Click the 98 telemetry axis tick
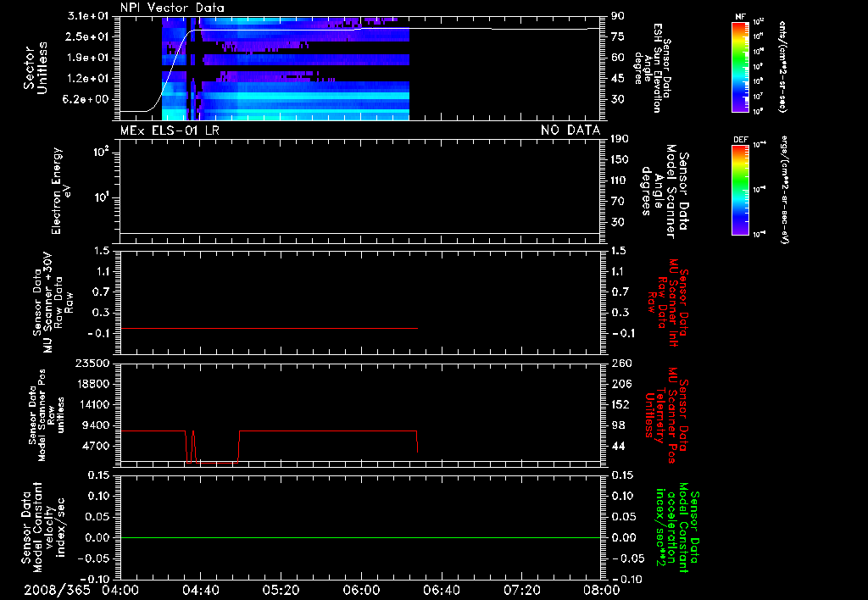Image resolution: width=868 pixels, height=600 pixels. point(618,425)
